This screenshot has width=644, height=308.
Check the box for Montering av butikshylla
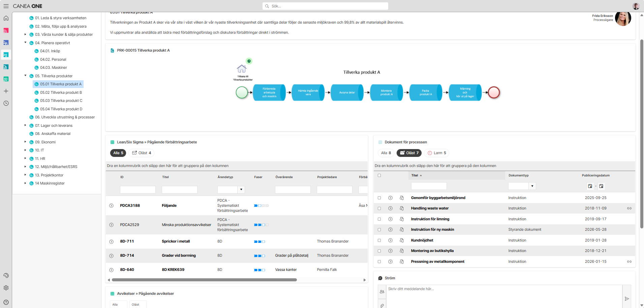(379, 251)
